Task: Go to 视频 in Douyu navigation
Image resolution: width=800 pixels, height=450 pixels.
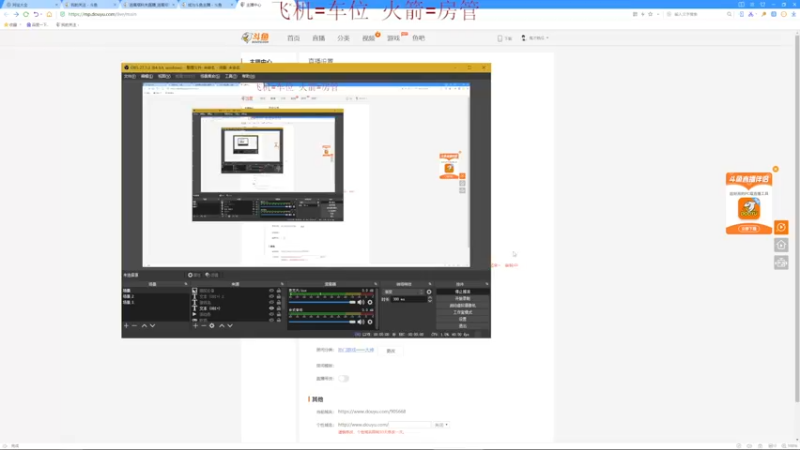Action: pyautogui.click(x=368, y=38)
